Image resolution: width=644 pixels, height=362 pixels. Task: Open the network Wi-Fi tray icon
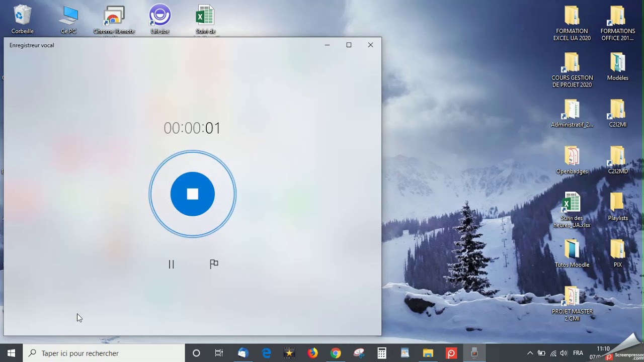click(553, 353)
